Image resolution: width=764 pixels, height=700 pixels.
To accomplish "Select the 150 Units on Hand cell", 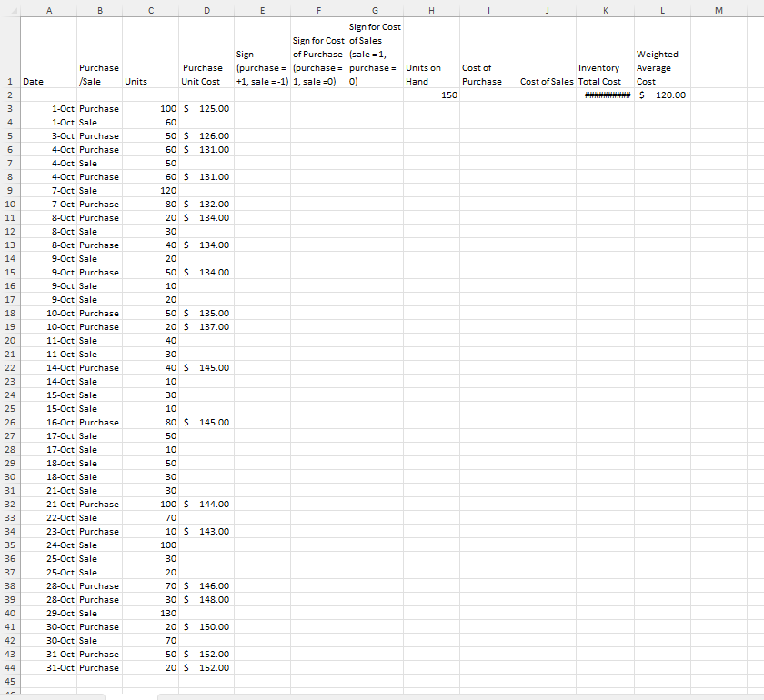I will [431, 95].
